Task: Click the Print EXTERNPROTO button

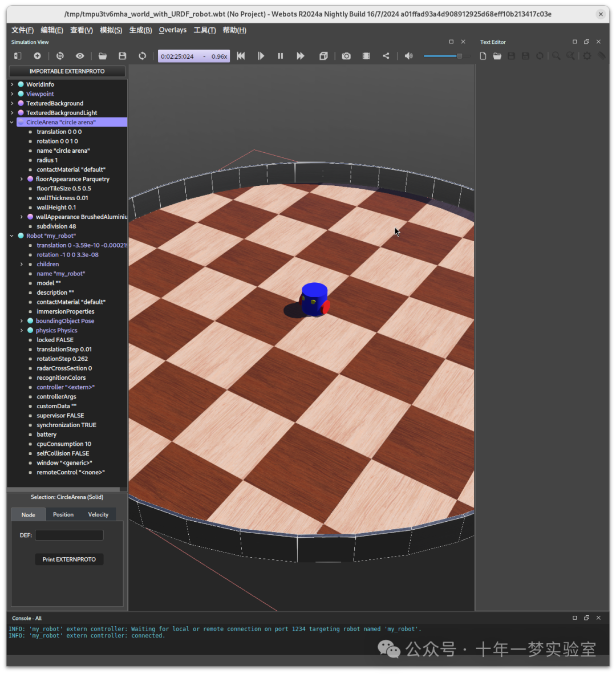Action: [x=69, y=559]
